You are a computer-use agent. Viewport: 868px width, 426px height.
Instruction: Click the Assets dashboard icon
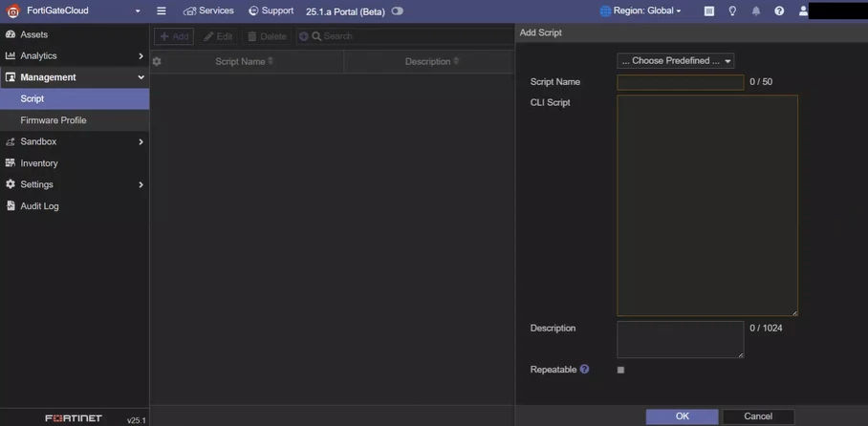(10, 34)
